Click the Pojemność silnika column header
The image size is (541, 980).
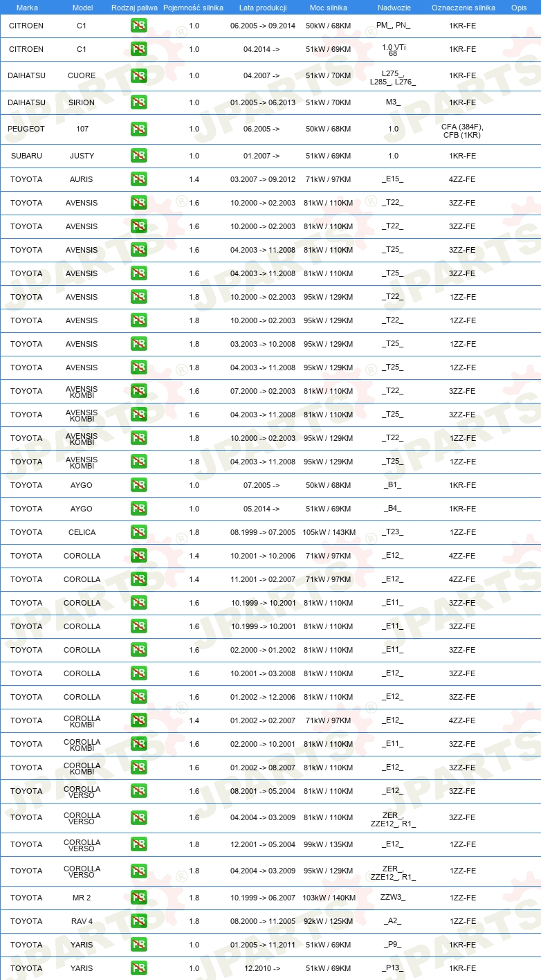click(193, 8)
